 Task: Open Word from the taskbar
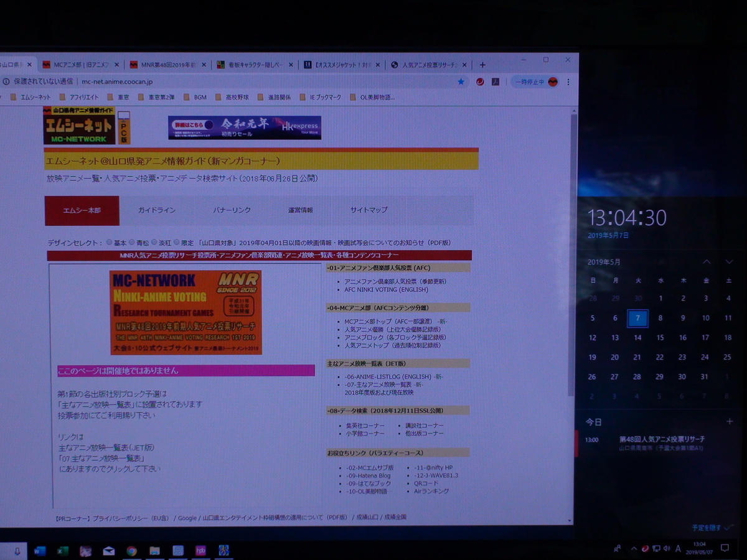[x=40, y=550]
